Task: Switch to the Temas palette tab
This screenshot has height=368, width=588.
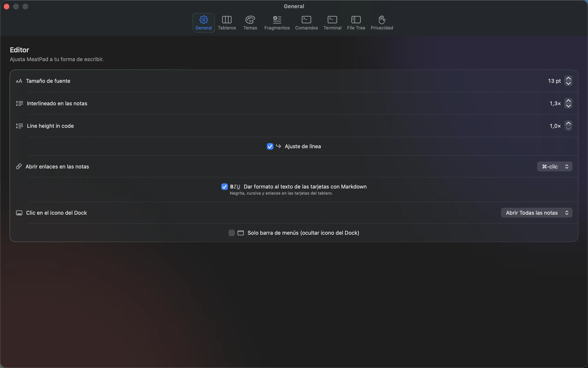Action: (x=250, y=23)
